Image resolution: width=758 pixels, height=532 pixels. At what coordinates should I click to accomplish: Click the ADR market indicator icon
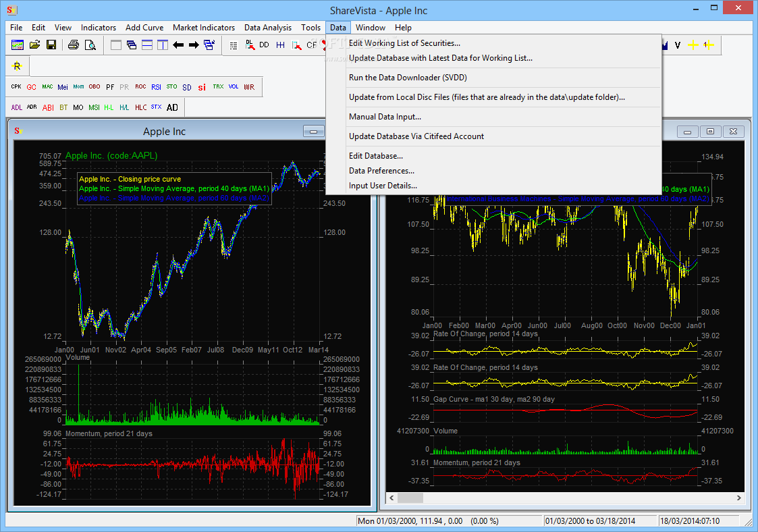coord(32,107)
